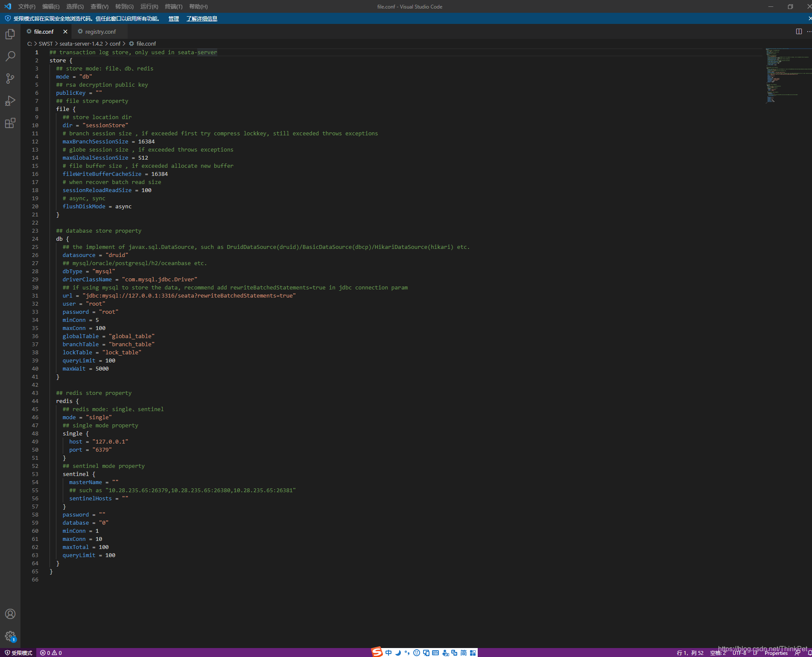Click the file.conf breadcrumb segment

pos(146,44)
